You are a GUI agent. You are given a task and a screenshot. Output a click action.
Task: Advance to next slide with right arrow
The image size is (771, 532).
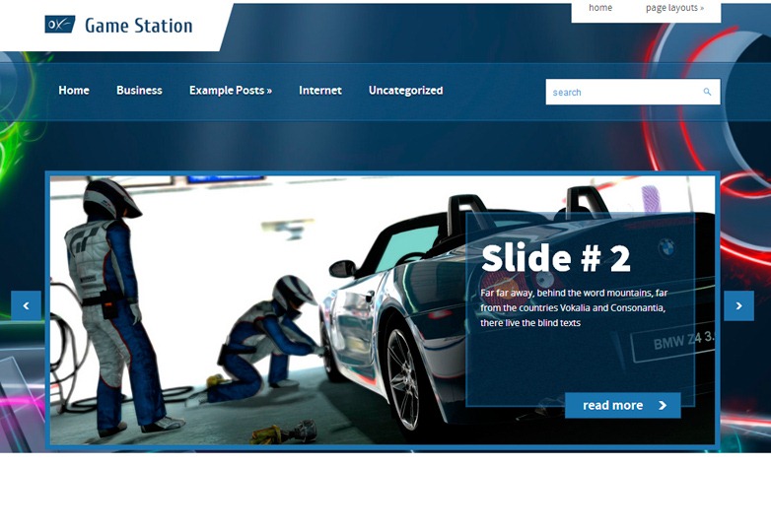click(x=738, y=305)
